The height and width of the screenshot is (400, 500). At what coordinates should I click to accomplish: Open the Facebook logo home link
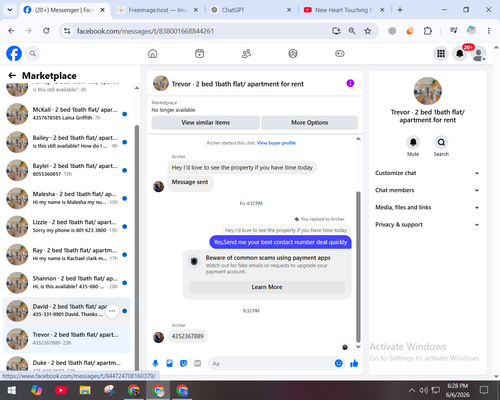coord(14,53)
